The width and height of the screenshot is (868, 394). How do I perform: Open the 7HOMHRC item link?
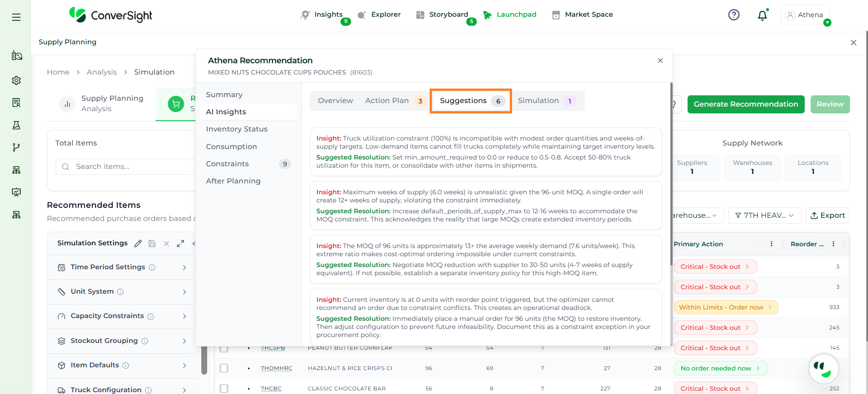tap(276, 368)
